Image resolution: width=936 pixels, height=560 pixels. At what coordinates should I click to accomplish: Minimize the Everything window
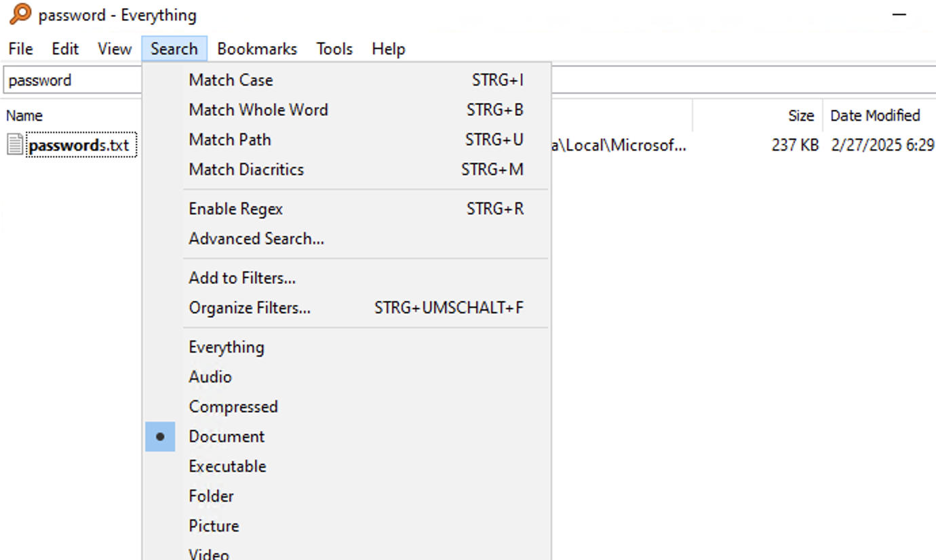click(x=899, y=15)
